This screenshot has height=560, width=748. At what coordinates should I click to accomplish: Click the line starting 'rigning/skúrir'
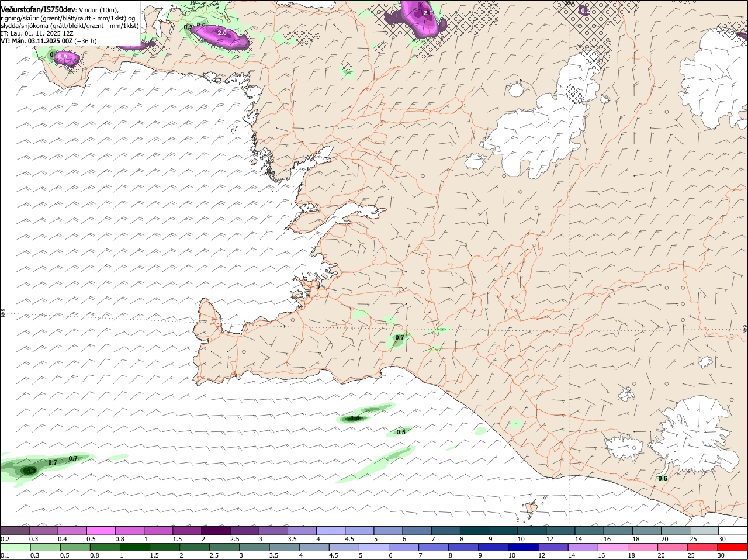coord(68,18)
